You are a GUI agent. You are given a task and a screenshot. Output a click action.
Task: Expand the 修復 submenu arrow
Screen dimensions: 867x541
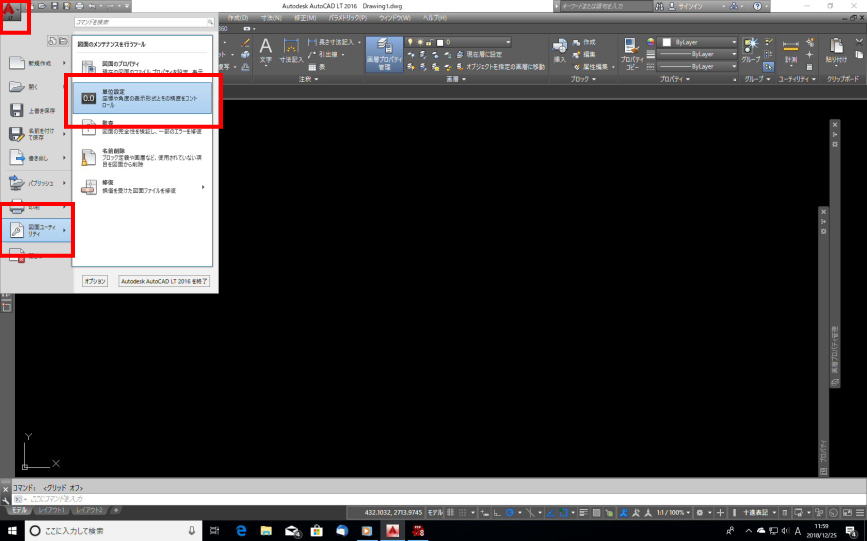(203, 187)
